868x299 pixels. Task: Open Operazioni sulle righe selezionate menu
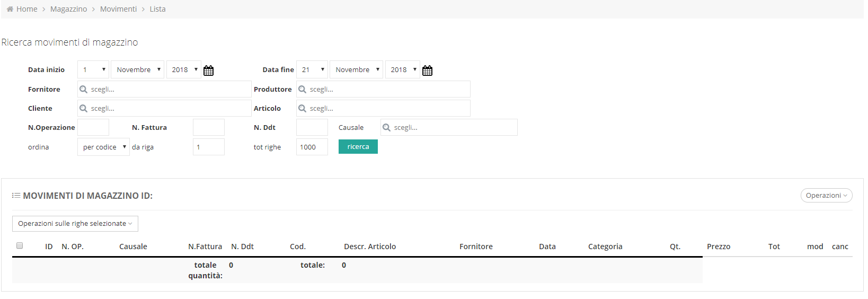(75, 224)
